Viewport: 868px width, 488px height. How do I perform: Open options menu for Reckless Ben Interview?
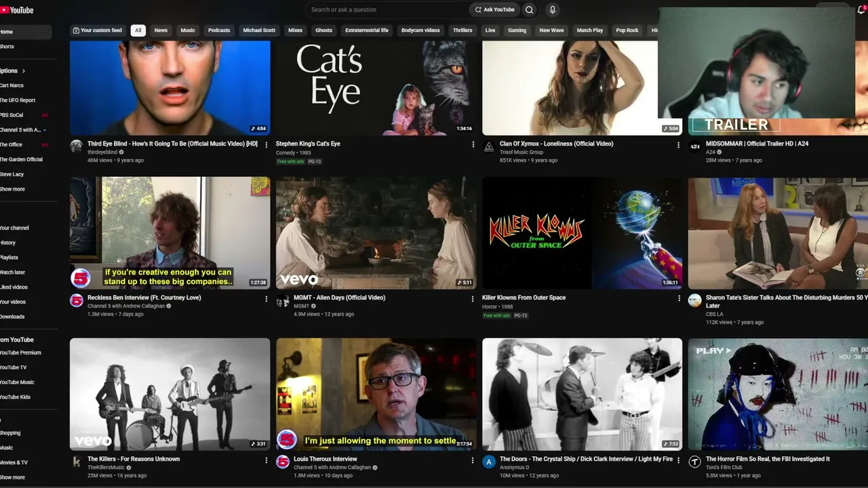[266, 298]
